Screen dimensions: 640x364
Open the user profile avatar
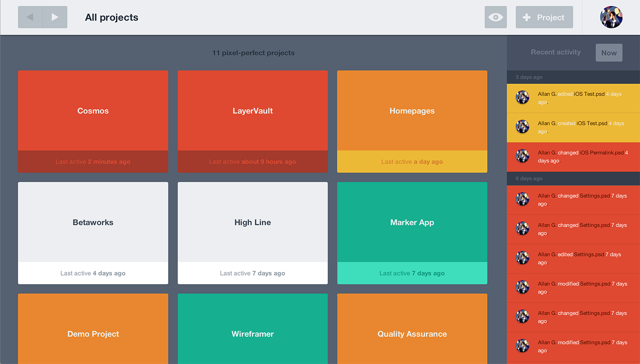tap(611, 17)
